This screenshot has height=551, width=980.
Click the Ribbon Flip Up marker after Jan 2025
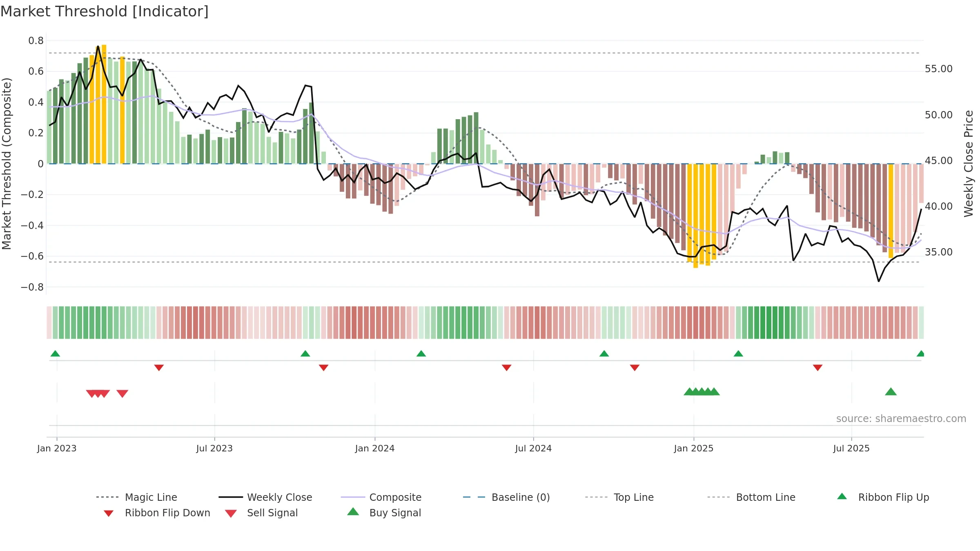(x=738, y=353)
